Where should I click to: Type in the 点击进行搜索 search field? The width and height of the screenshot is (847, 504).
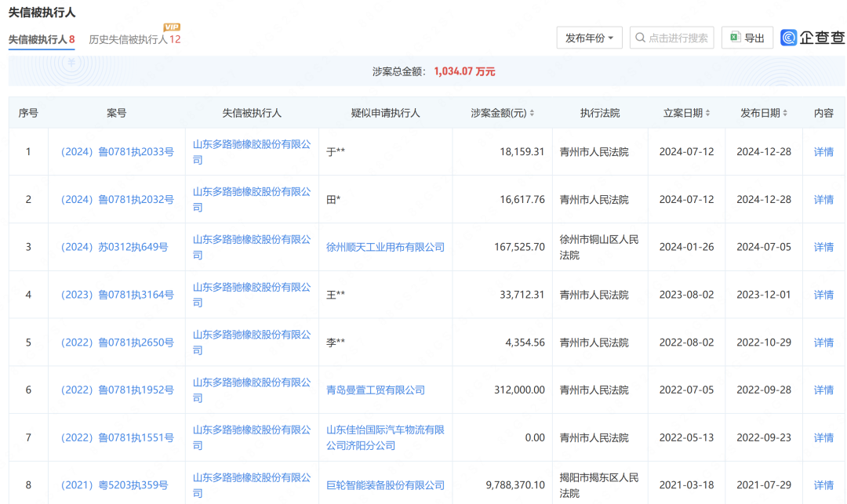678,38
